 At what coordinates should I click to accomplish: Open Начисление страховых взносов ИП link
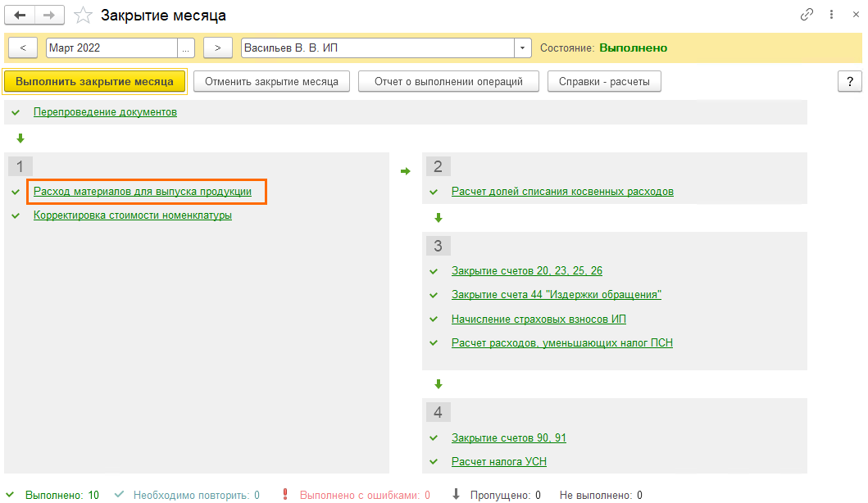[539, 319]
